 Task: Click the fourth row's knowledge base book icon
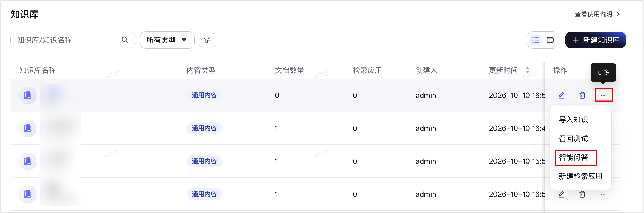(28, 194)
